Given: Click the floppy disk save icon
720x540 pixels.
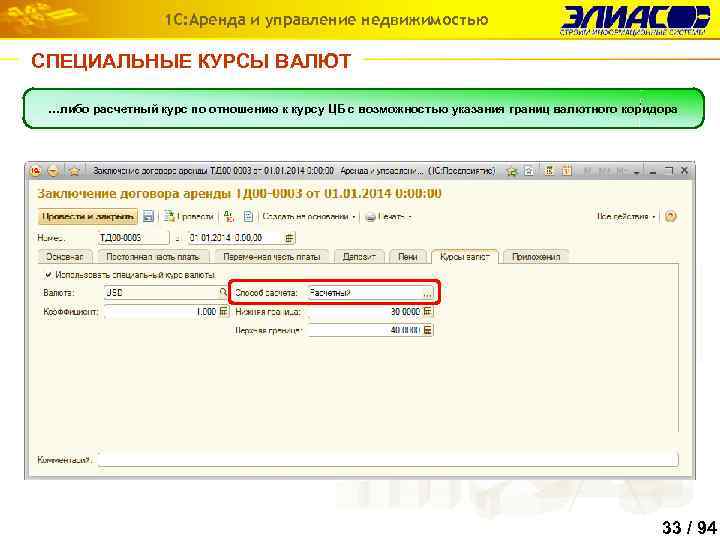Looking at the screenshot, I should tap(148, 216).
